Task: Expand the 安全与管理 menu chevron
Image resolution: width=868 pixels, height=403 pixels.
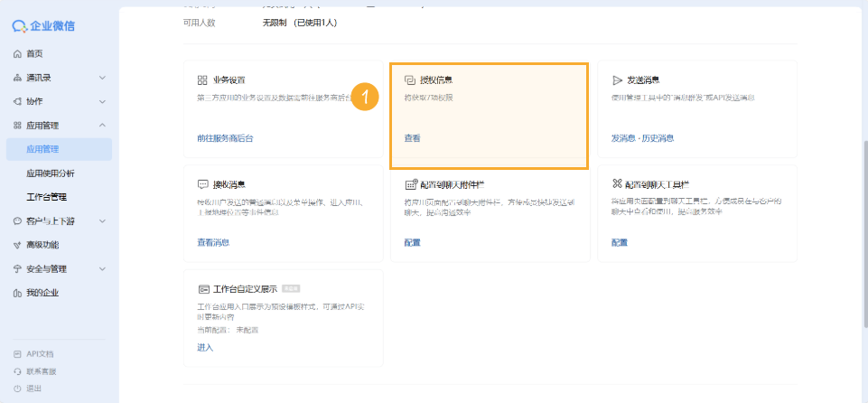Action: click(x=102, y=269)
